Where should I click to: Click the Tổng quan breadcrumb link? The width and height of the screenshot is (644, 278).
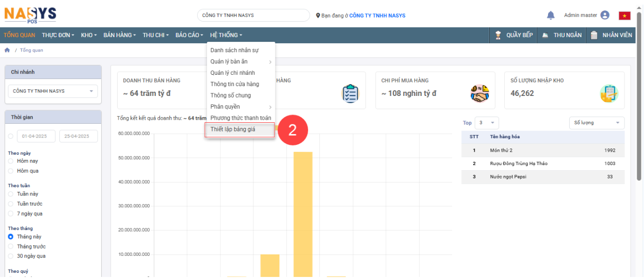31,50
